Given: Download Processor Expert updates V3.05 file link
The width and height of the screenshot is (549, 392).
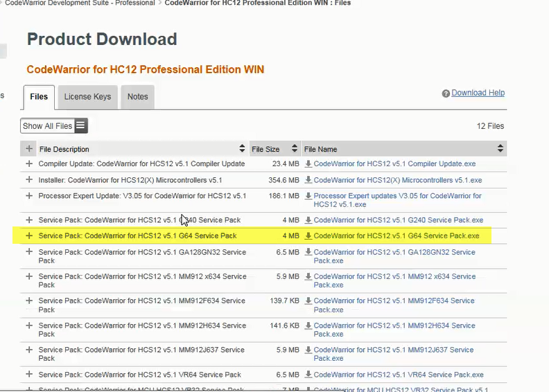Looking at the screenshot, I should pyautogui.click(x=397, y=200).
